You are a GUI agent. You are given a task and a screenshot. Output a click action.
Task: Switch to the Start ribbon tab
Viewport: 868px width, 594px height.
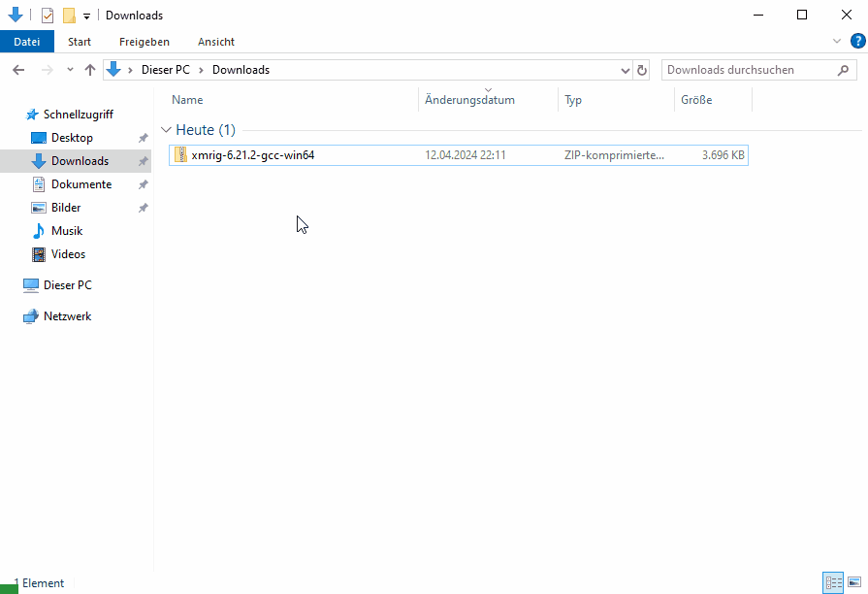tap(80, 42)
